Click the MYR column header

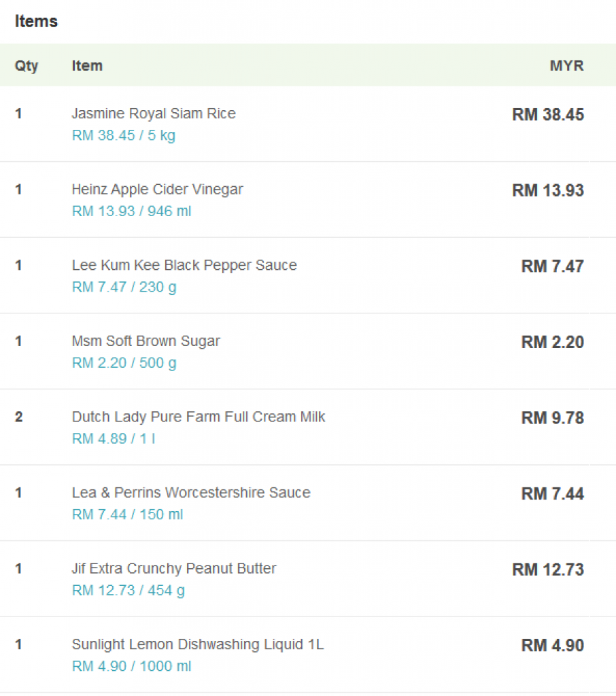pyautogui.click(x=566, y=66)
